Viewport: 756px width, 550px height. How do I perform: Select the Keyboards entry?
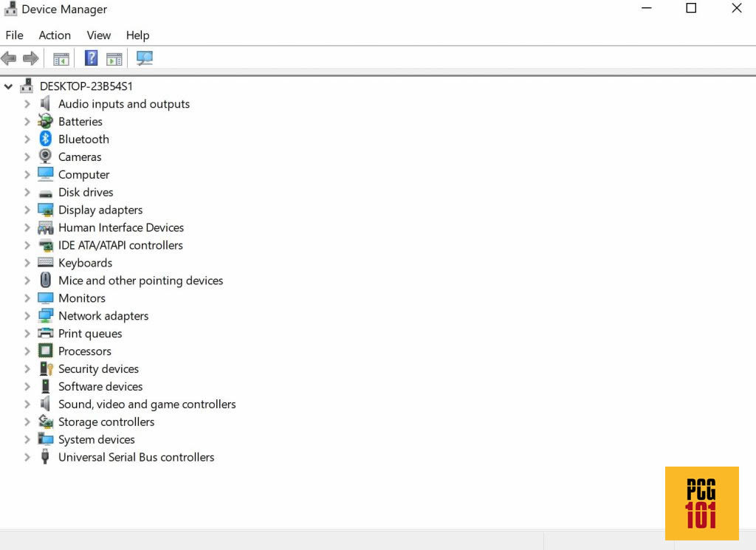pos(85,263)
